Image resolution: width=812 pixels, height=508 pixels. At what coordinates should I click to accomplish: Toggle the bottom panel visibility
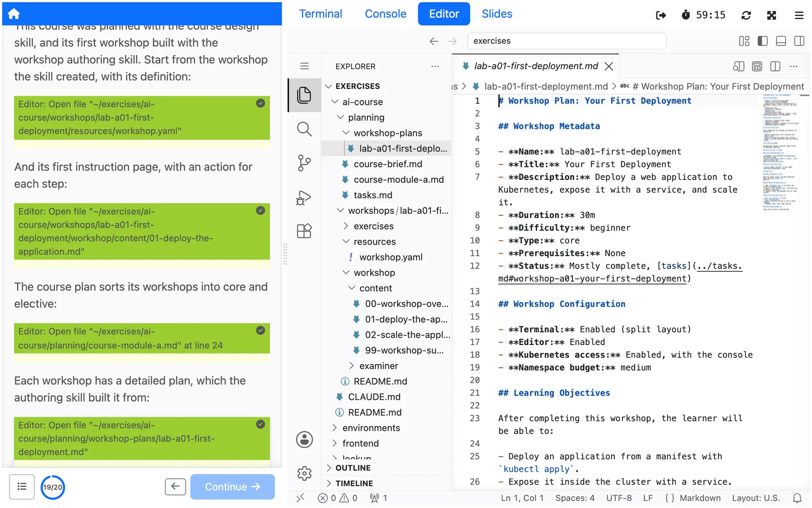pyautogui.click(x=781, y=41)
